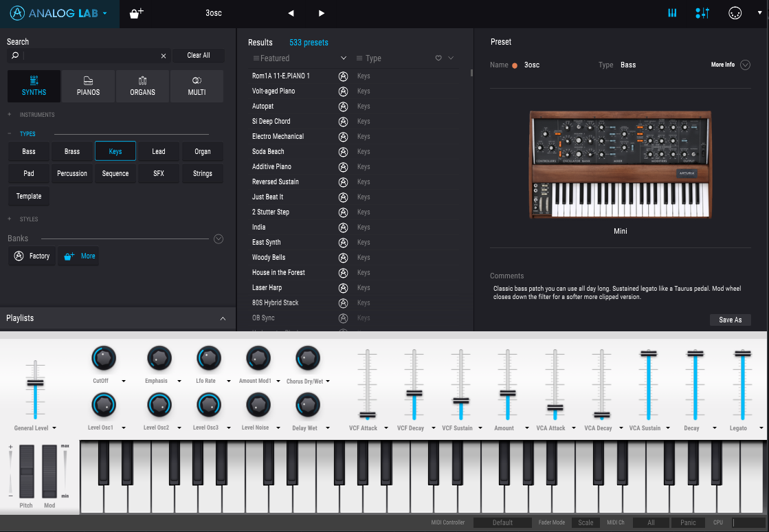Viewport: 769px width, 532px height.
Task: Go to next preset with right arrow
Action: (x=321, y=13)
